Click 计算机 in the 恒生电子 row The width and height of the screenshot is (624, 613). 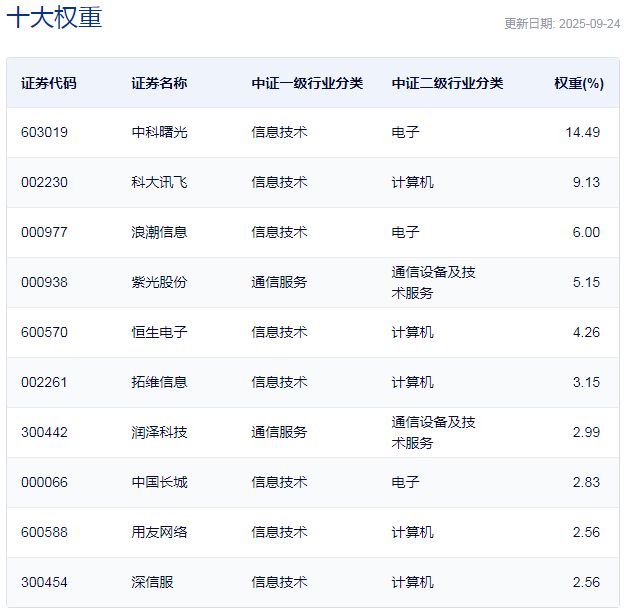(x=413, y=332)
